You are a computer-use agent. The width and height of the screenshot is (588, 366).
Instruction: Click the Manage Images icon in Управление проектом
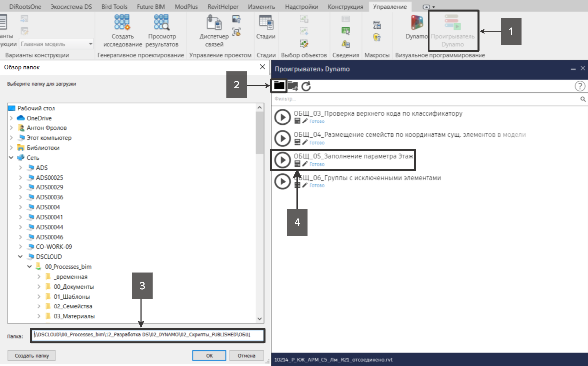point(236,19)
